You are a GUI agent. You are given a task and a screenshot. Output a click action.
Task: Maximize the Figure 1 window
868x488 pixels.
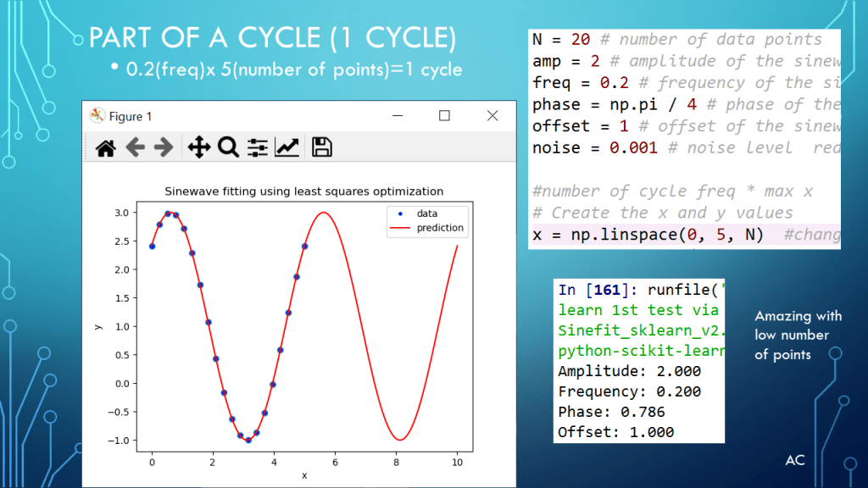pyautogui.click(x=444, y=116)
